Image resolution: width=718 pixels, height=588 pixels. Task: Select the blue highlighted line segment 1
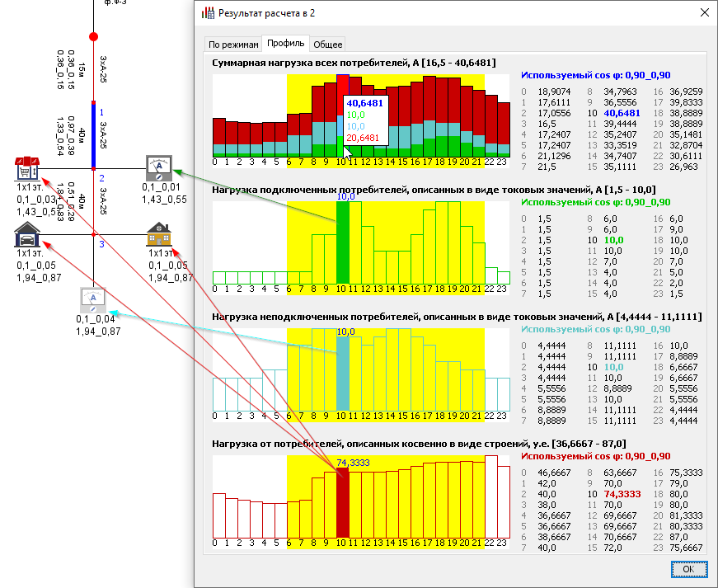coord(93,135)
